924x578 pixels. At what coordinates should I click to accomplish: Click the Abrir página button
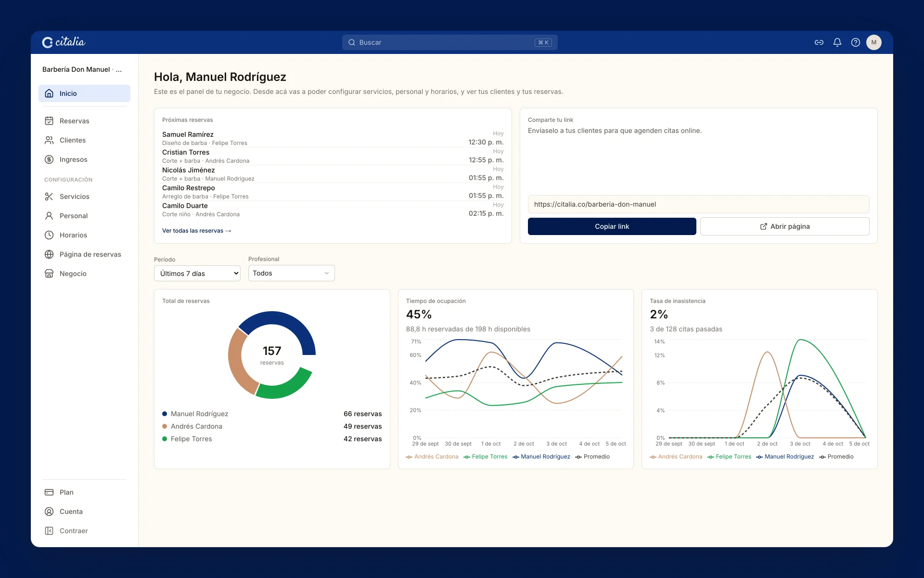[785, 226]
